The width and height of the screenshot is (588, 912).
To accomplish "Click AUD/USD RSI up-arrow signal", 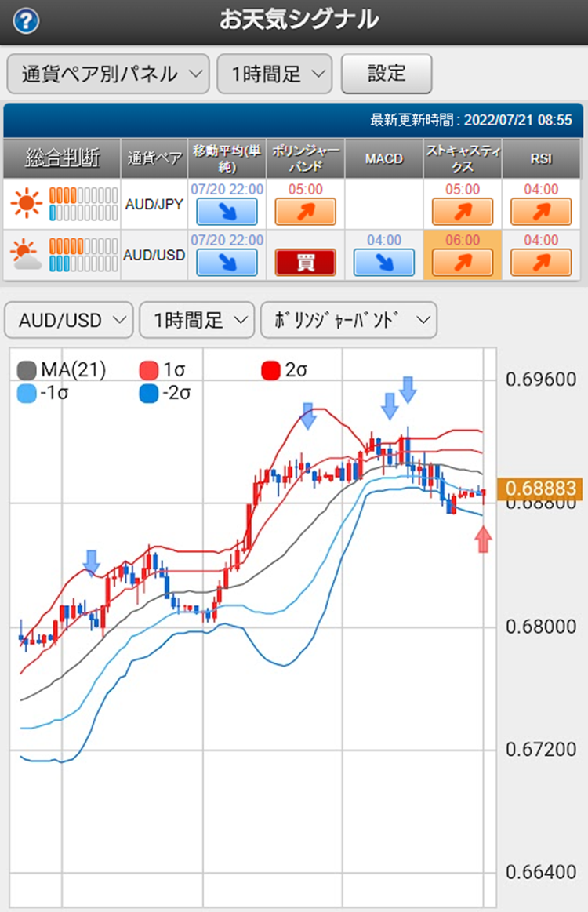I will (541, 263).
